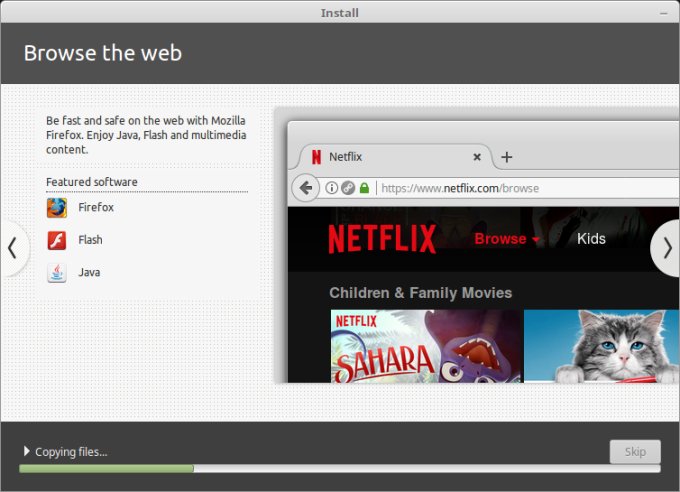Click the Netflix N favicon on the browser tab
This screenshot has width=680, height=492.
(x=317, y=157)
